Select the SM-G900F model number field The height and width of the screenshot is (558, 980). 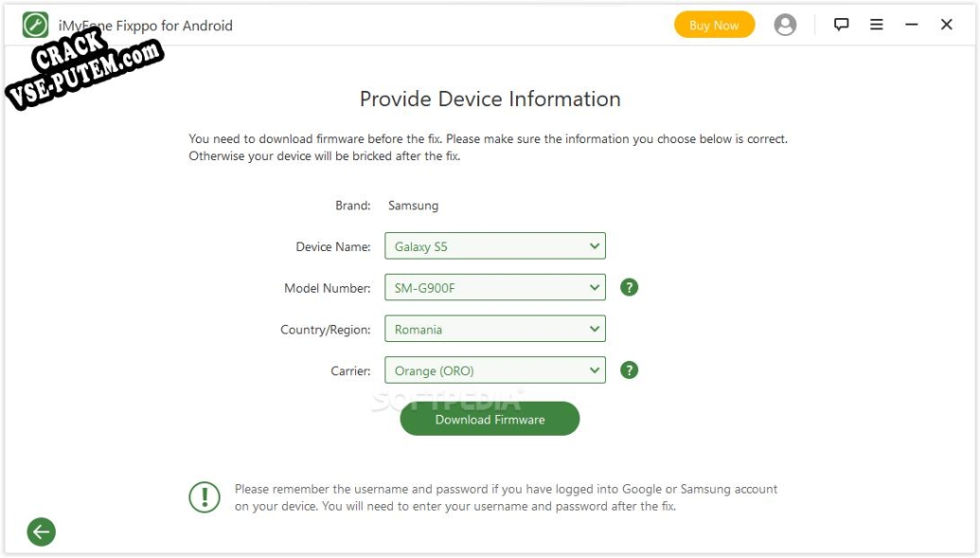pos(495,288)
